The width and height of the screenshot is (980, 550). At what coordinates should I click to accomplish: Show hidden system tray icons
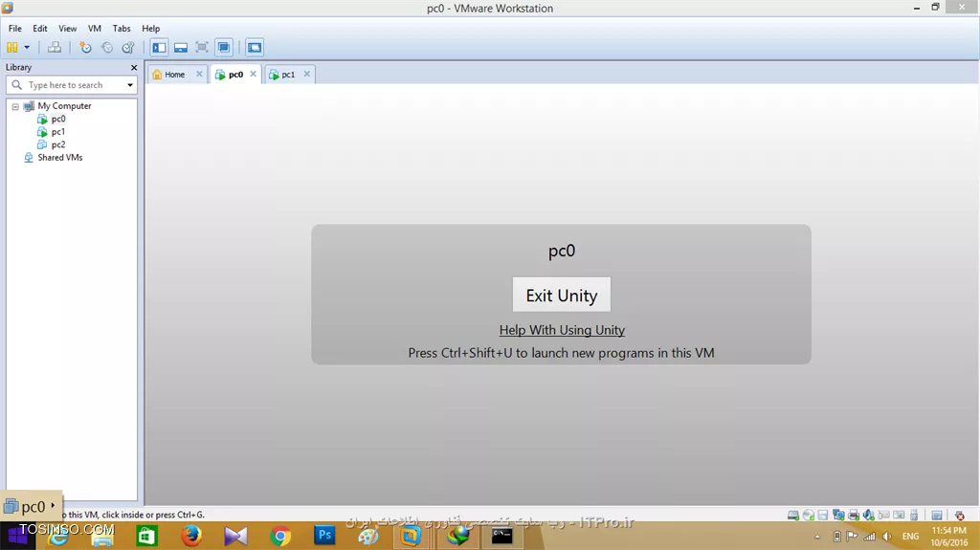pos(817,537)
